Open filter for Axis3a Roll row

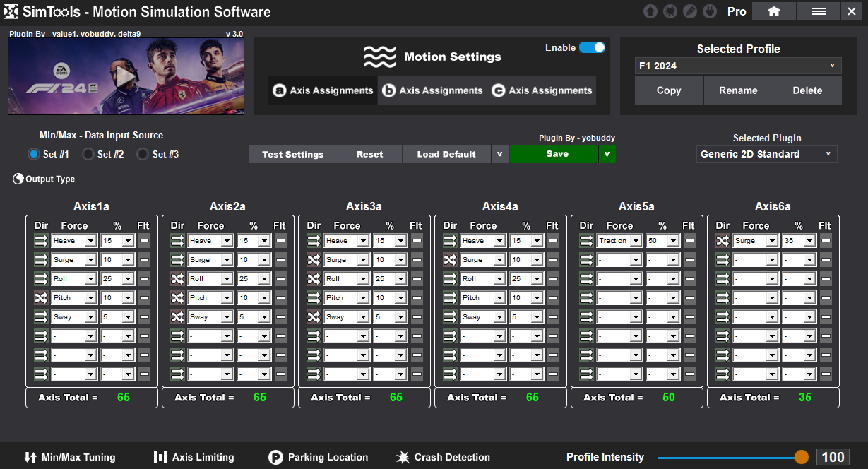click(417, 279)
